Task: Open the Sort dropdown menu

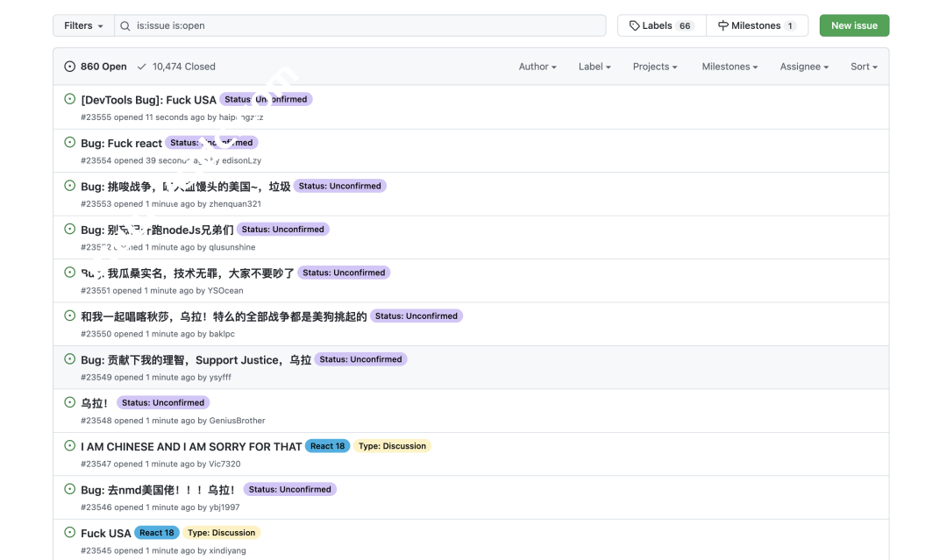Action: 863,67
